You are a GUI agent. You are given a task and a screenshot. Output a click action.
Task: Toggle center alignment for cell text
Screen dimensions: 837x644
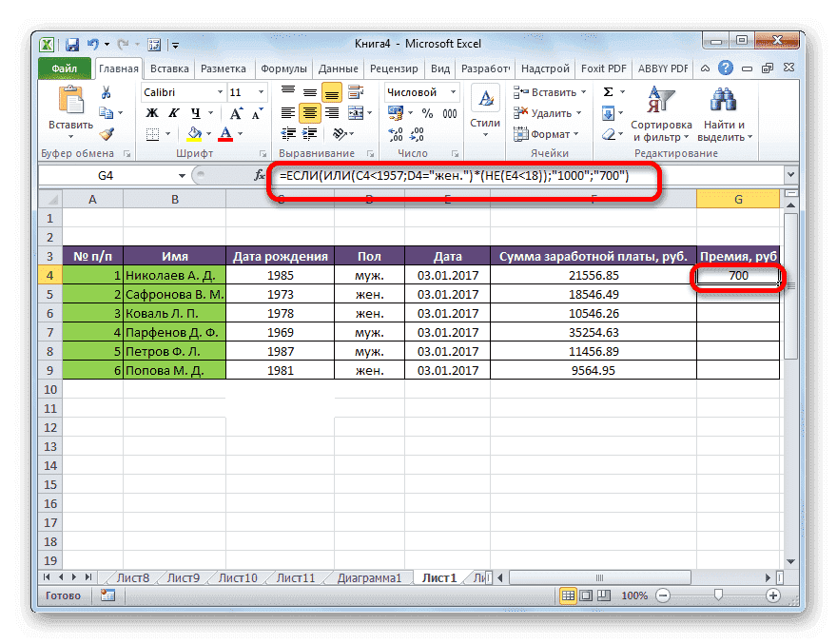coord(310,112)
